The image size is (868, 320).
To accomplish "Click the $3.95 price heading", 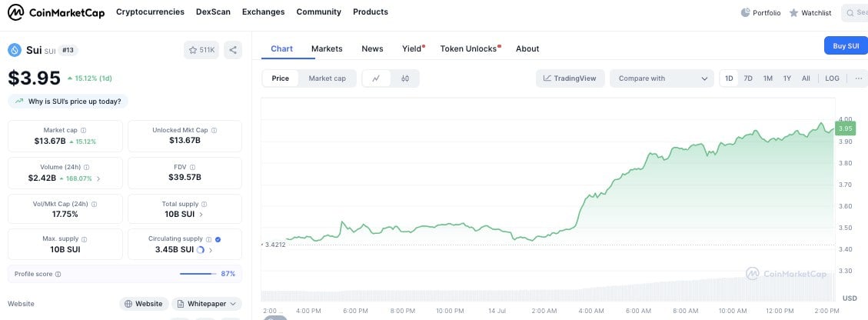I will click(34, 78).
